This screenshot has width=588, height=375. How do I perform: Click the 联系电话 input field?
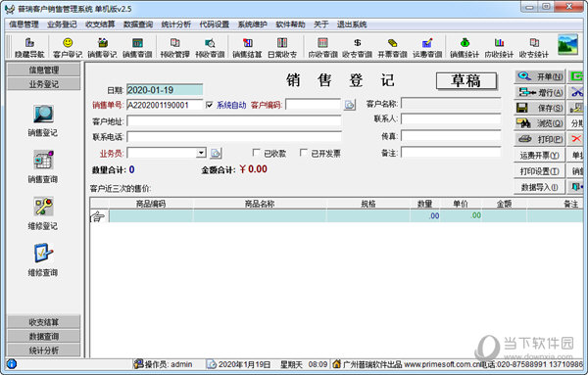pyautogui.click(x=234, y=137)
